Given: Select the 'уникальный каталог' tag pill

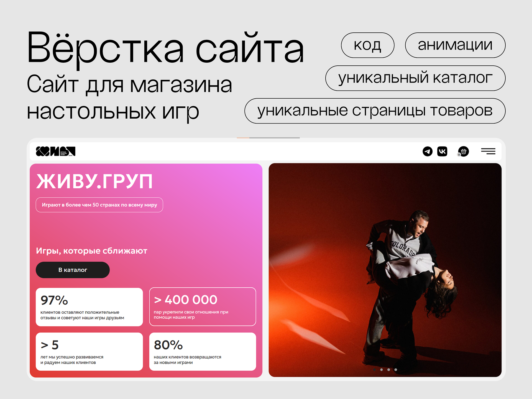Looking at the screenshot, I should (415, 78).
